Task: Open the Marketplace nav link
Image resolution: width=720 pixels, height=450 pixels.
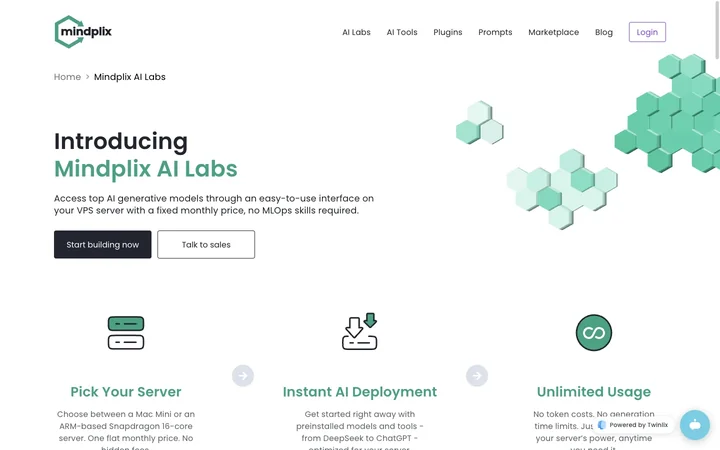Action: (553, 32)
